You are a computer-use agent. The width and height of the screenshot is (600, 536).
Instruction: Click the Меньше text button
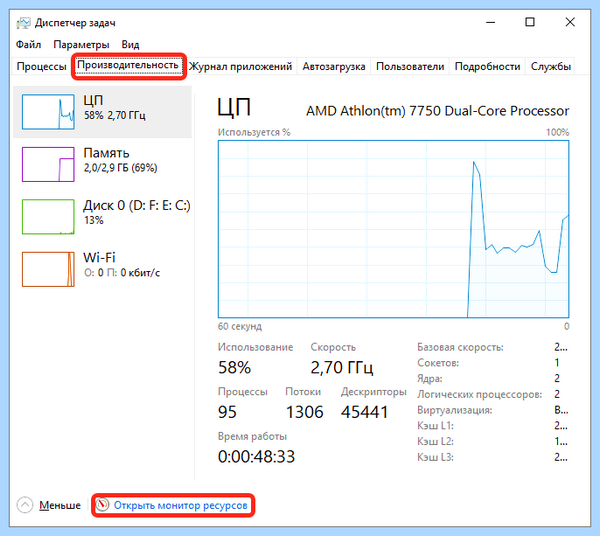click(60, 505)
